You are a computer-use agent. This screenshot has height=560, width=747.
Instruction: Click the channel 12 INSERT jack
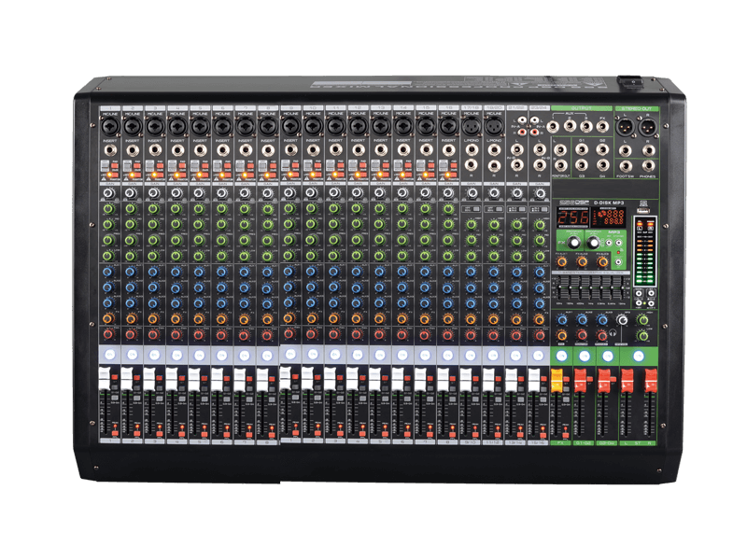358,150
